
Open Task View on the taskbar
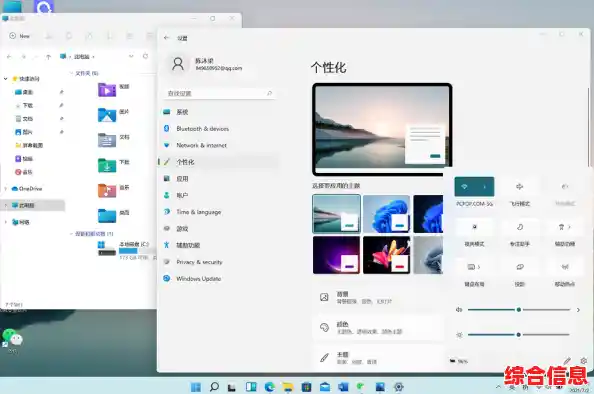coord(232,387)
